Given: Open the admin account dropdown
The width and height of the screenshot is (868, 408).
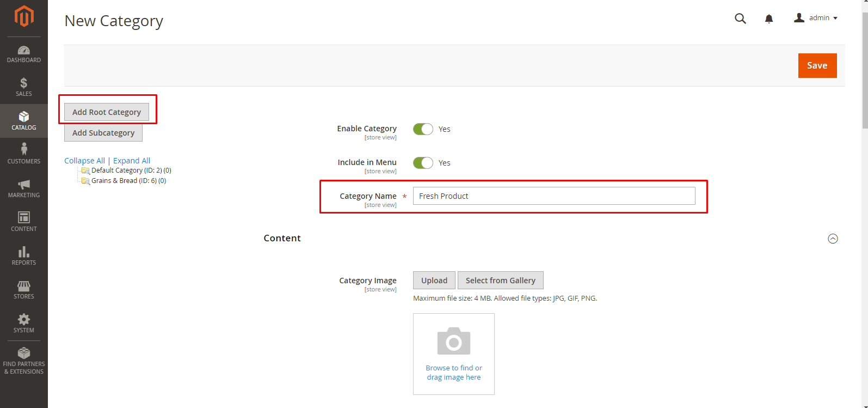Looking at the screenshot, I should (x=815, y=18).
